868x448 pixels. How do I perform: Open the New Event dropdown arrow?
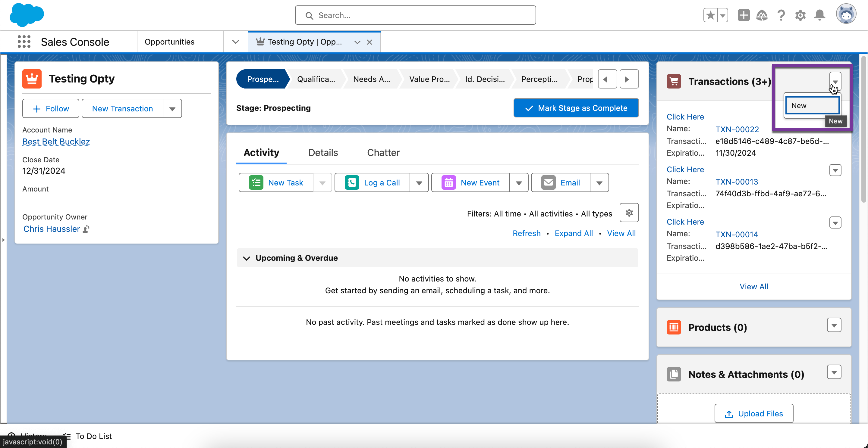click(519, 183)
